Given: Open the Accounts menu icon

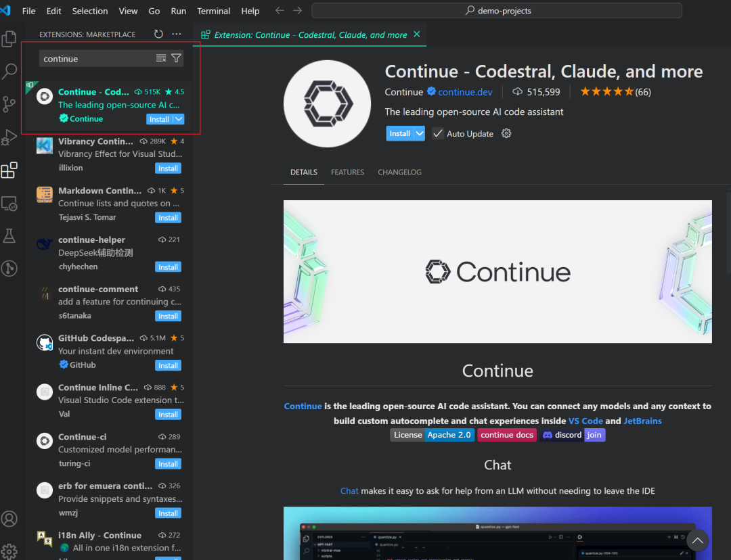Looking at the screenshot, I should [x=9, y=519].
